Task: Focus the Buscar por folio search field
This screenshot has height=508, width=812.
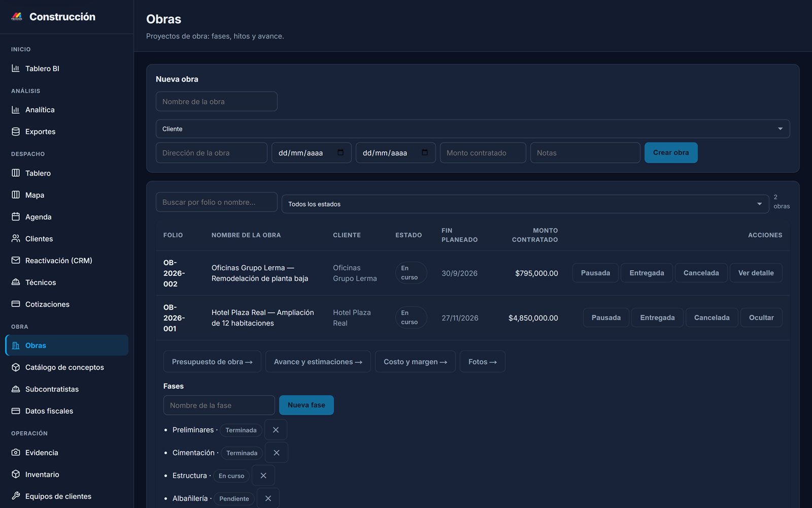Action: [217, 202]
